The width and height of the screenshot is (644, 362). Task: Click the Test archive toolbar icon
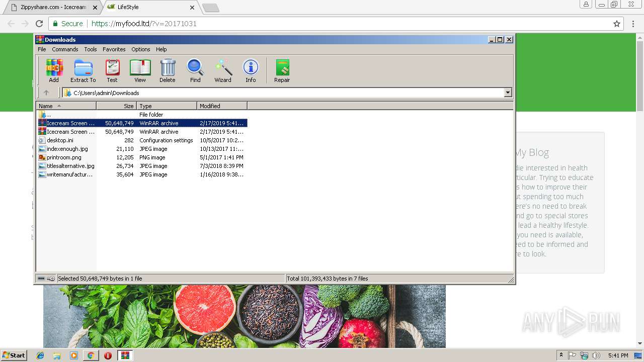(x=112, y=70)
